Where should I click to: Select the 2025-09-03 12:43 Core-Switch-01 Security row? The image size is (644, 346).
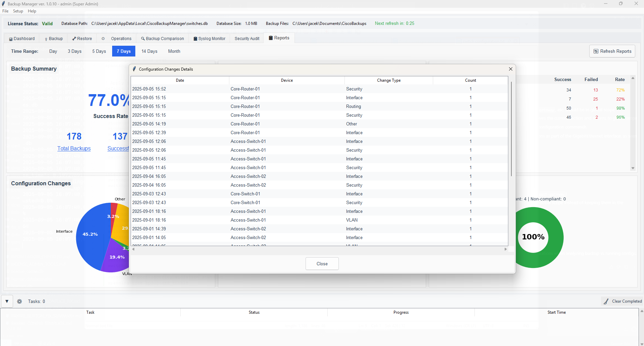319,202
